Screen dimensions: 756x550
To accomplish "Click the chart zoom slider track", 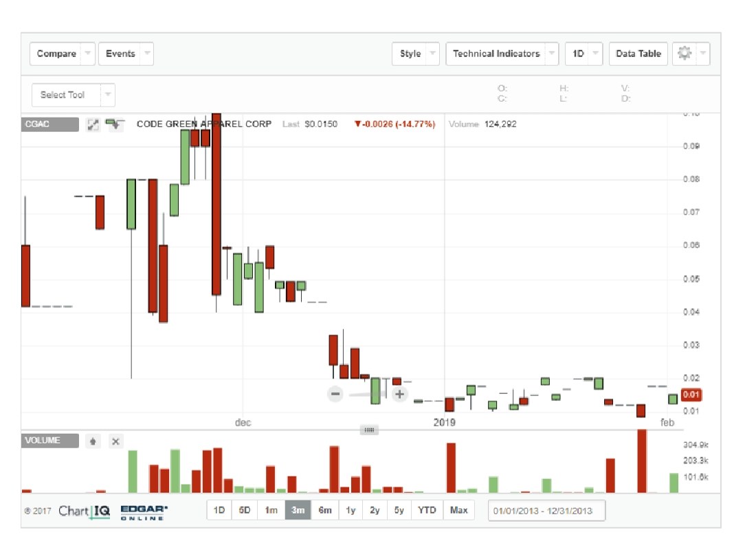I will tap(368, 395).
